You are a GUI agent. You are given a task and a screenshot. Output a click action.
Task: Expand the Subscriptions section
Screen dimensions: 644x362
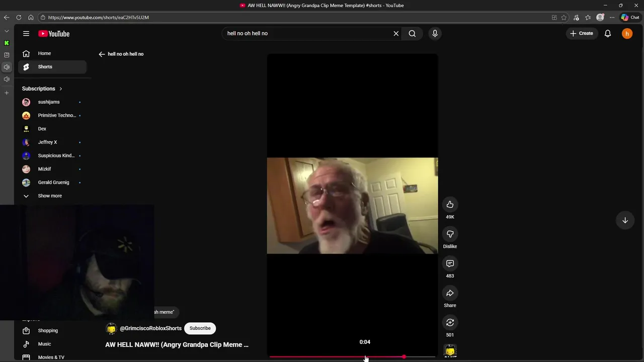42,88
